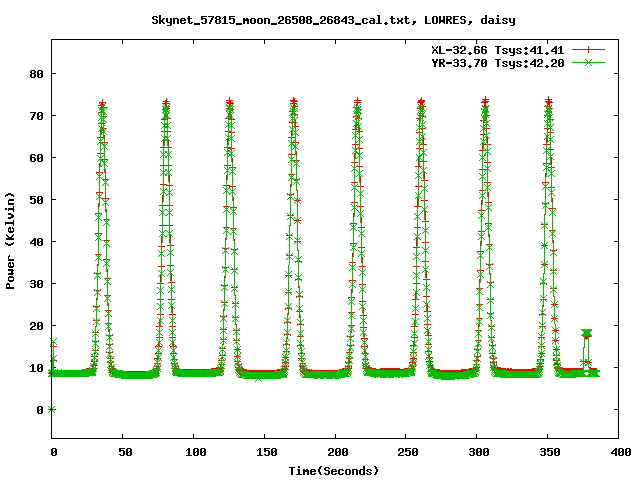This screenshot has height=480, width=640.
Task: Click the data point at zero power
Action: 51,409
